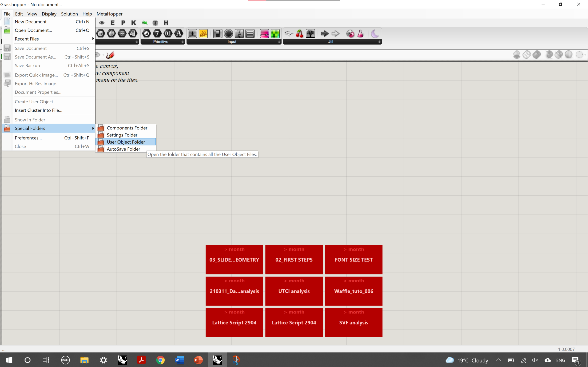Open recent file FONT SIZE TEST tile
The height and width of the screenshot is (367, 588).
pyautogui.click(x=354, y=260)
